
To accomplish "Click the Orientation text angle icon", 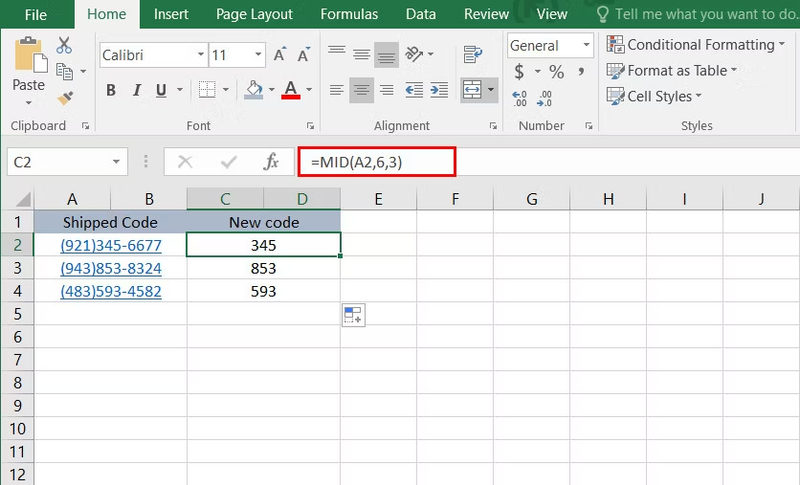I will pyautogui.click(x=414, y=54).
